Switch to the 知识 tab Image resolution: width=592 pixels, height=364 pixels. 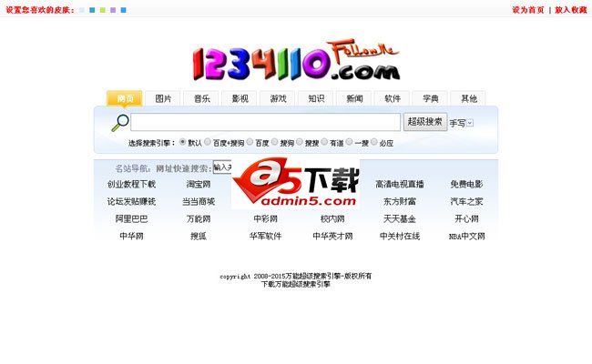[316, 98]
